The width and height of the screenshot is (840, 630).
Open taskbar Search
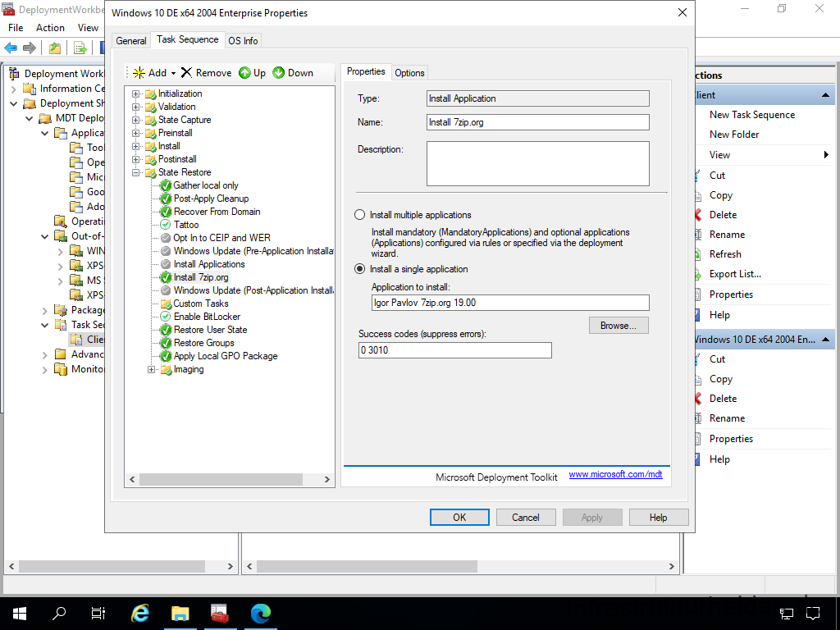pyautogui.click(x=59, y=613)
